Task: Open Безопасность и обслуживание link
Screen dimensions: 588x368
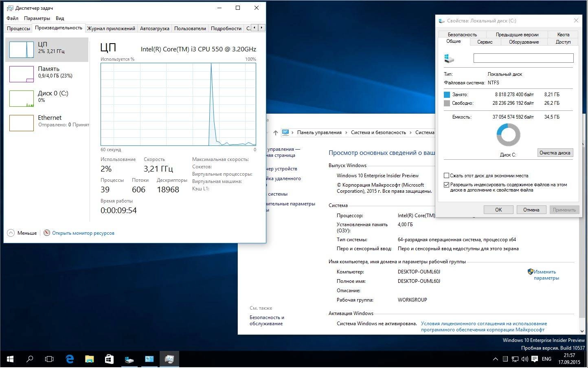Action: point(267,320)
